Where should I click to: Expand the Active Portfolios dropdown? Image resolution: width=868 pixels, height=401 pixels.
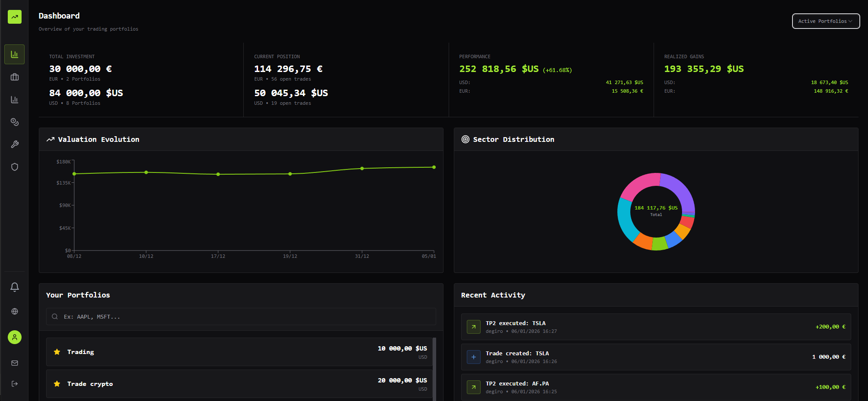[825, 21]
